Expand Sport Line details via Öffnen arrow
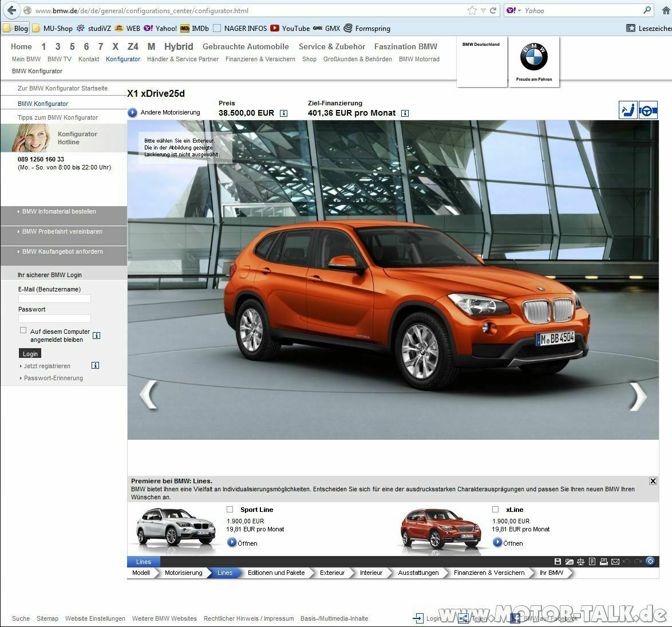Image resolution: width=672 pixels, height=627 pixels. 232,542
